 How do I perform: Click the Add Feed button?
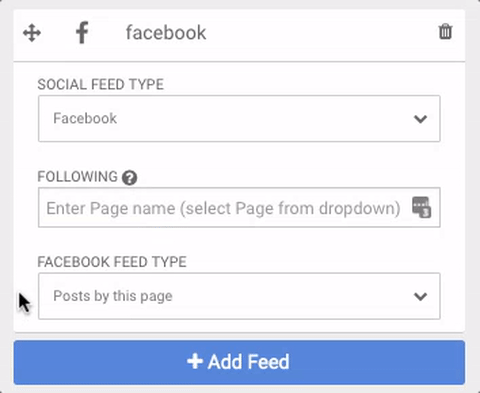click(x=239, y=362)
